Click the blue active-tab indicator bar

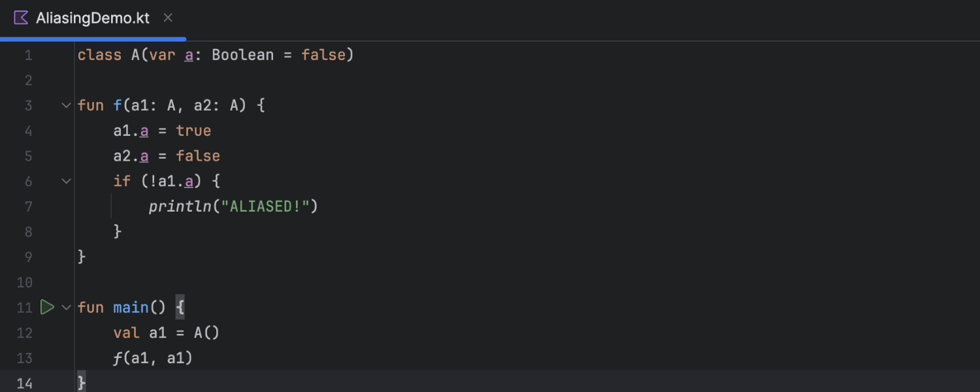pos(91,39)
